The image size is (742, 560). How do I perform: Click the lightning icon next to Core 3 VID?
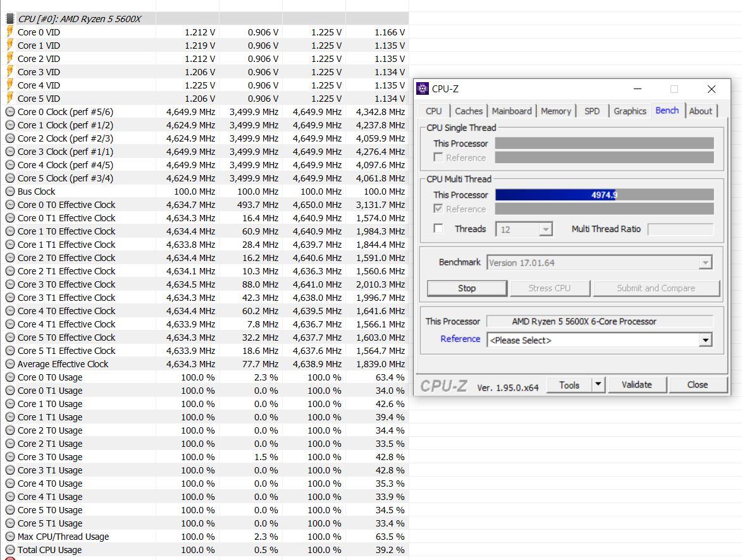[10, 72]
